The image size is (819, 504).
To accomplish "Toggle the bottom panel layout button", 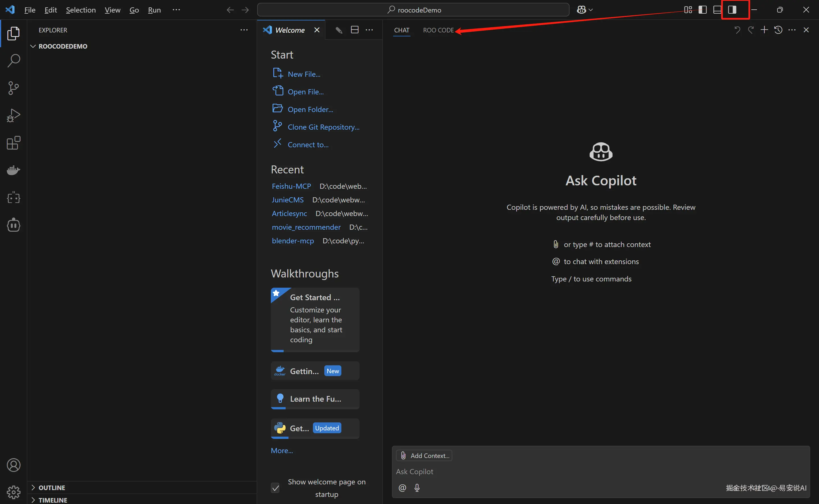I will [717, 10].
